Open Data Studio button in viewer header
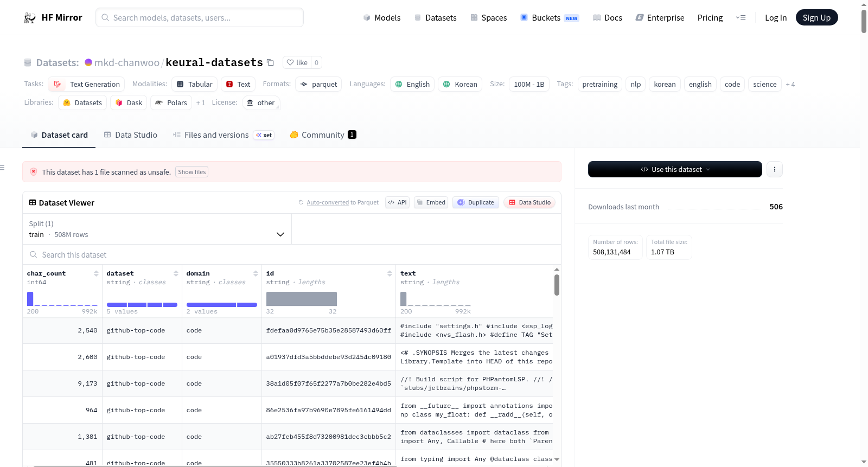868x467 pixels. tap(529, 202)
